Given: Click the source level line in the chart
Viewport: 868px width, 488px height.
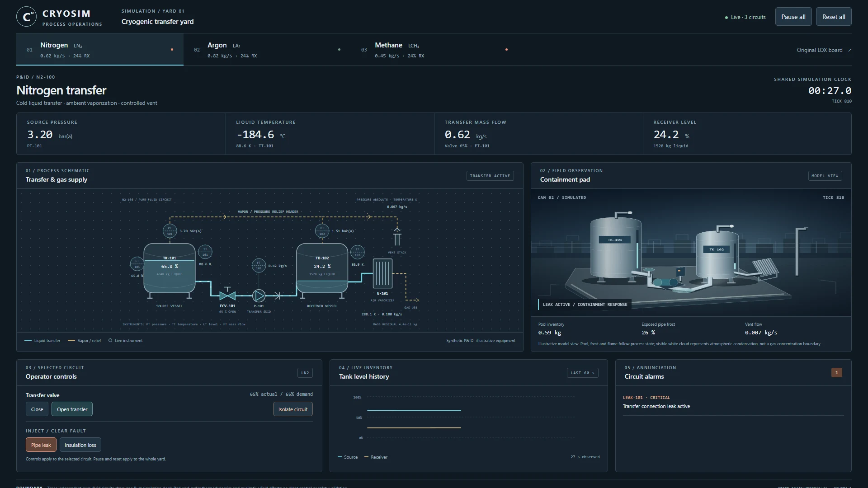Looking at the screenshot, I should point(414,410).
